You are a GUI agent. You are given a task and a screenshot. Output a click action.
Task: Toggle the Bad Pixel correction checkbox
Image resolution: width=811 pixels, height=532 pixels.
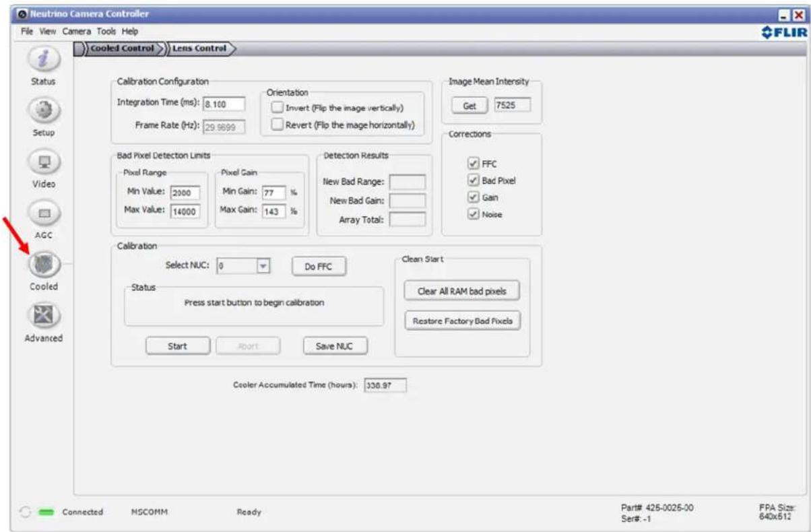(x=472, y=180)
